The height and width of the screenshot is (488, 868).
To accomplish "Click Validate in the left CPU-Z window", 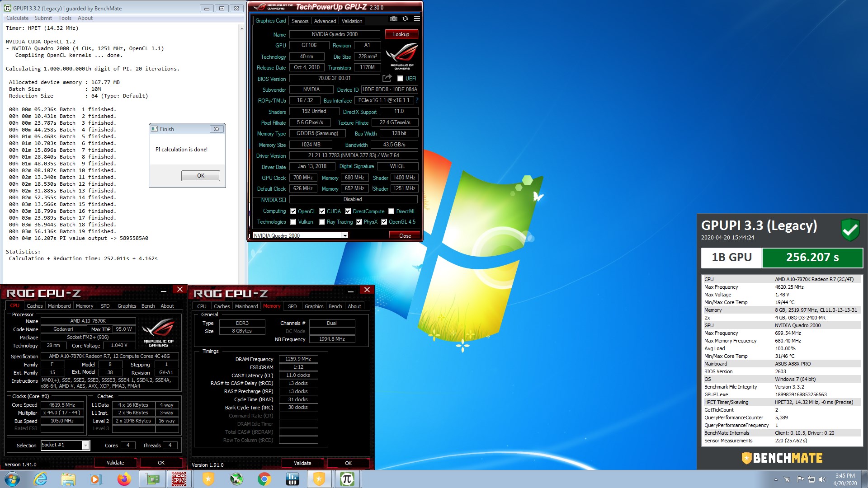I will (115, 463).
